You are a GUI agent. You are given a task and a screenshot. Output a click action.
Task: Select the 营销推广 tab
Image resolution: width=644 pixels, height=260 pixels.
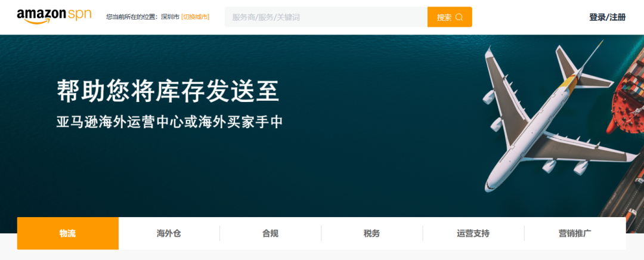click(x=575, y=233)
